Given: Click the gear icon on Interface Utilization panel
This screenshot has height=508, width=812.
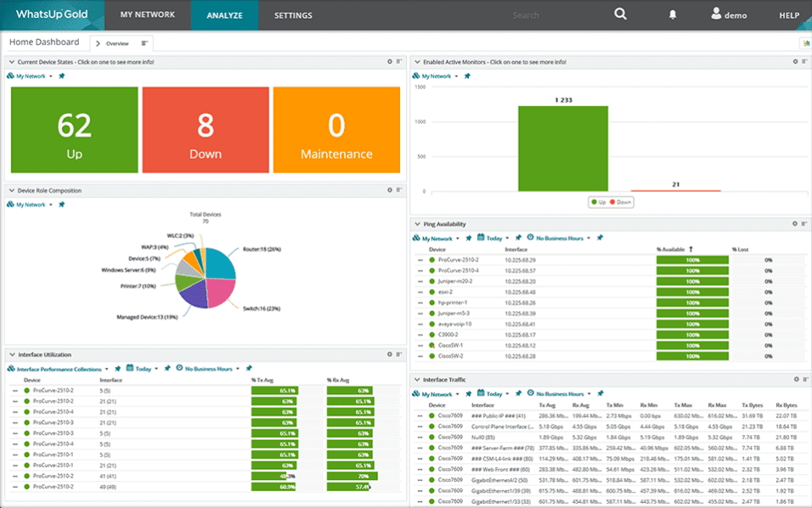Looking at the screenshot, I should click(390, 354).
